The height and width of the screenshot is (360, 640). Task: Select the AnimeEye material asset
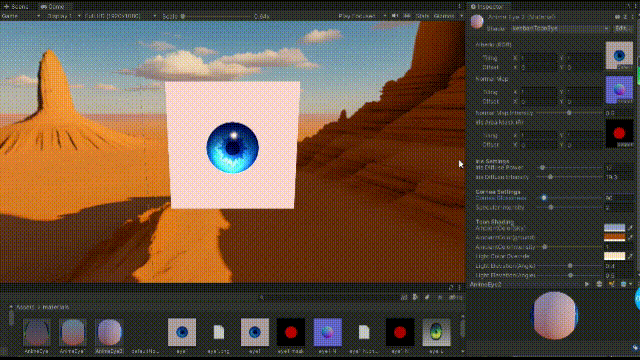pos(36,336)
